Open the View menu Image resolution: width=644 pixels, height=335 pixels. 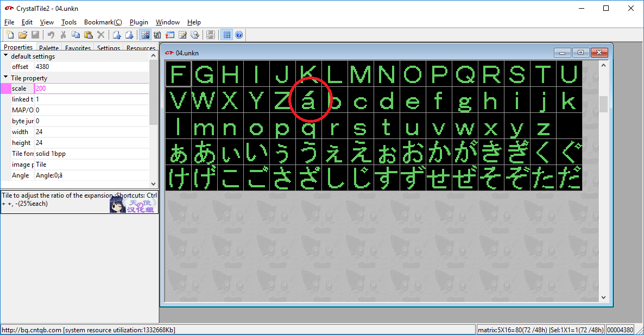tap(47, 22)
